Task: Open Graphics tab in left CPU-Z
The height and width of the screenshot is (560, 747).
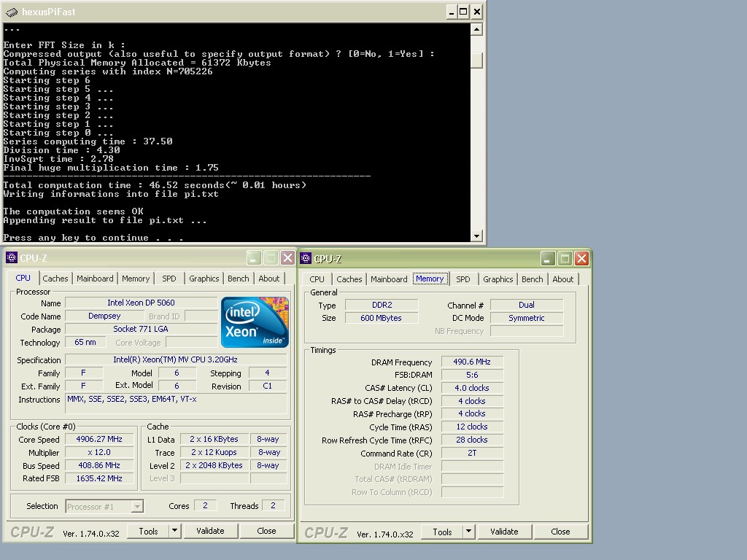Action: tap(204, 279)
